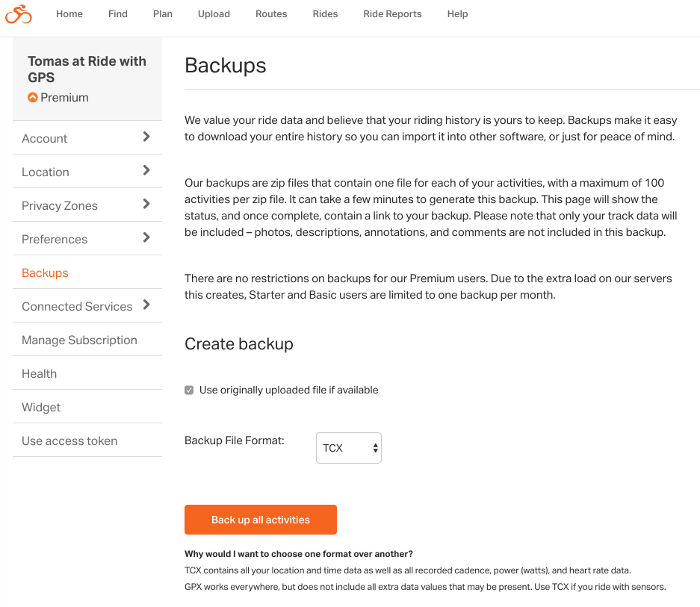Viewport: 700px width, 607px height.
Task: Expand the Privacy Zones chevron
Action: point(146,204)
